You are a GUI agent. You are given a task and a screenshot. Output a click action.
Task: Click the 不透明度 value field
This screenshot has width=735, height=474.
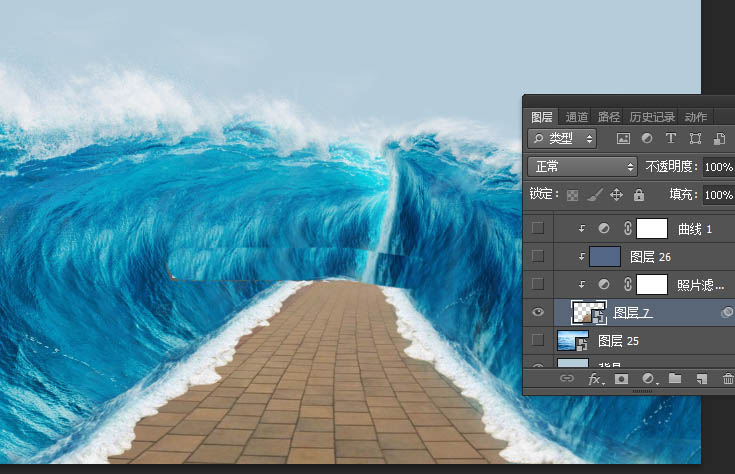click(718, 167)
